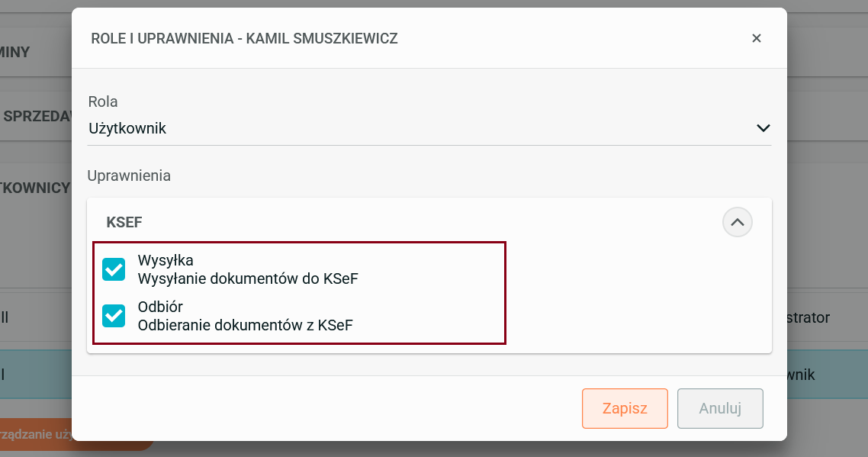Open the partially visible TKOWNICY tab
868x457 pixels.
[35, 188]
